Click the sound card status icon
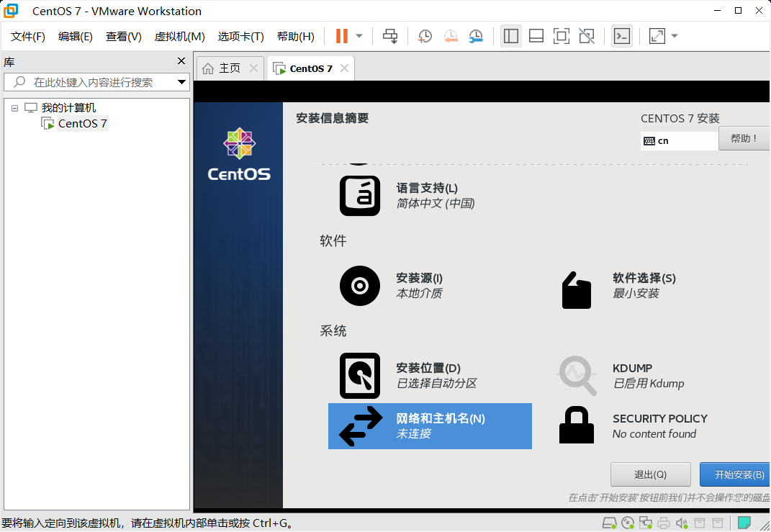This screenshot has width=771, height=532. 682,523
